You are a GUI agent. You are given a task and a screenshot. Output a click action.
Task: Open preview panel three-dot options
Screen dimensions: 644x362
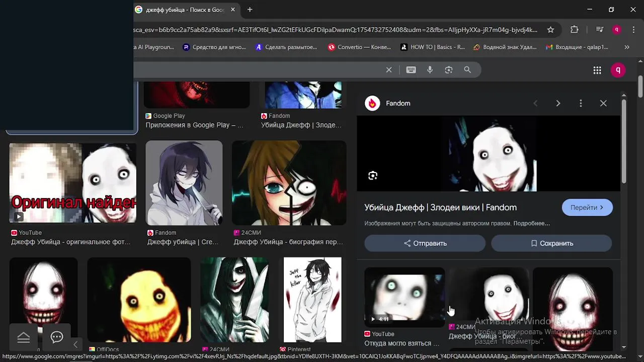[x=581, y=103]
